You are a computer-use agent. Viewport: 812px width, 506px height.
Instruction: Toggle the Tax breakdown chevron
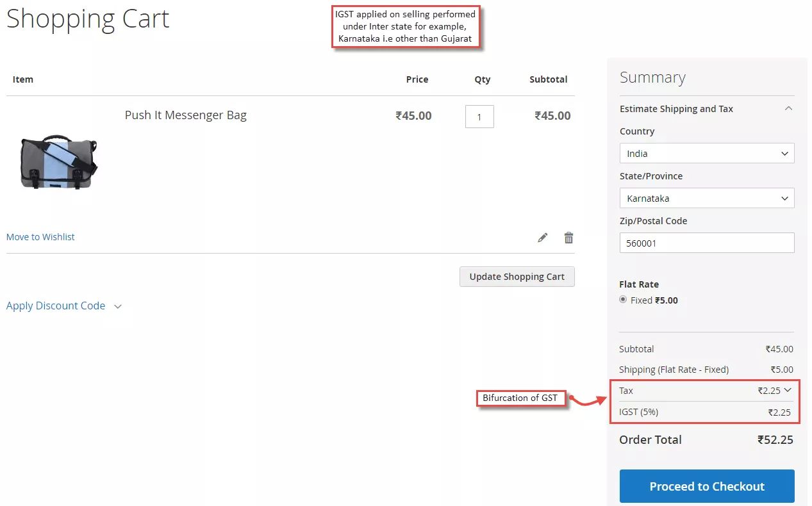click(x=788, y=390)
